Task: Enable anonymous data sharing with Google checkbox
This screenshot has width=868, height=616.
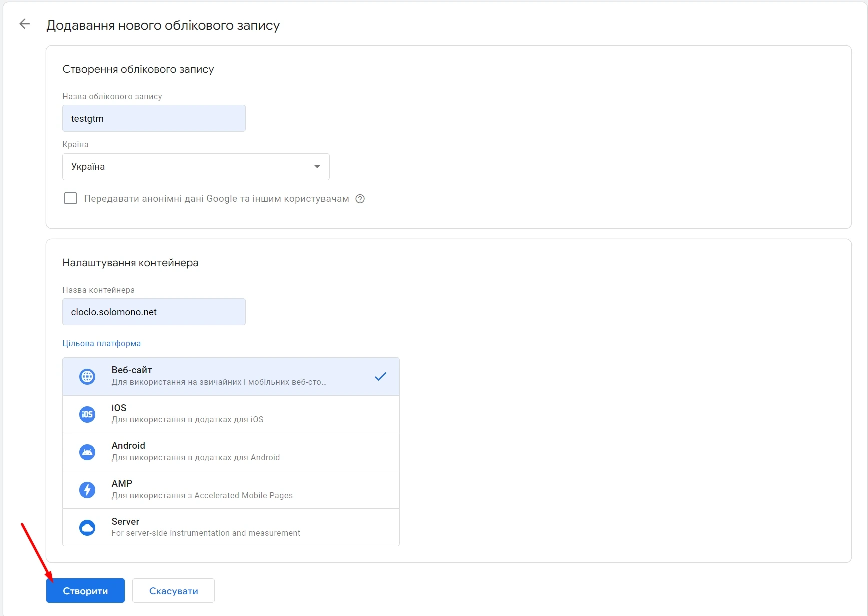Action: pyautogui.click(x=71, y=199)
